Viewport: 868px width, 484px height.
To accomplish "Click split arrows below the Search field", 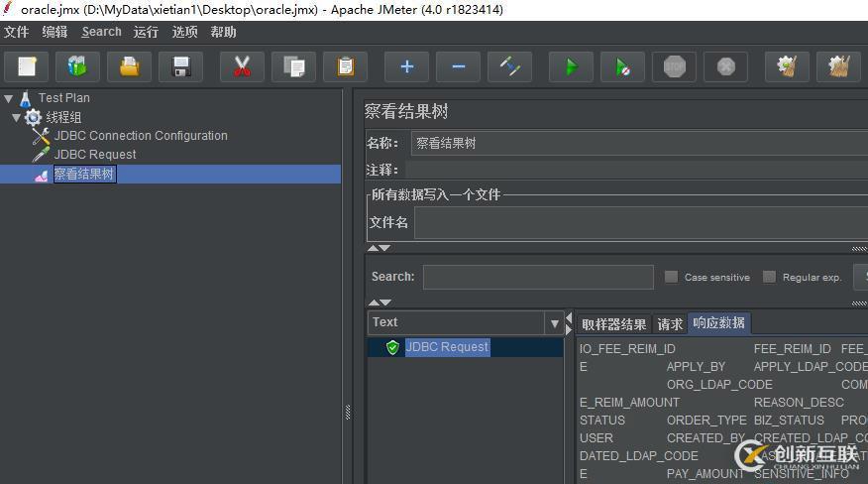I will (x=380, y=302).
